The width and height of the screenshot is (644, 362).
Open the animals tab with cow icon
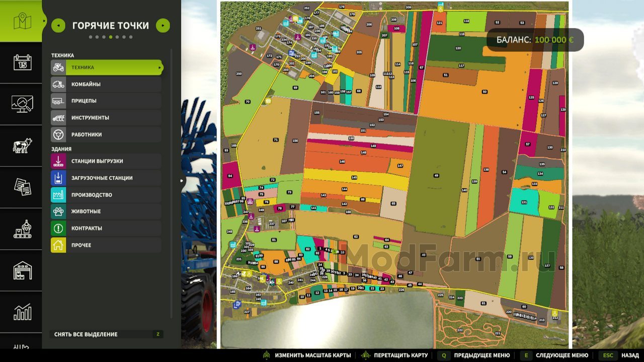coord(22,146)
